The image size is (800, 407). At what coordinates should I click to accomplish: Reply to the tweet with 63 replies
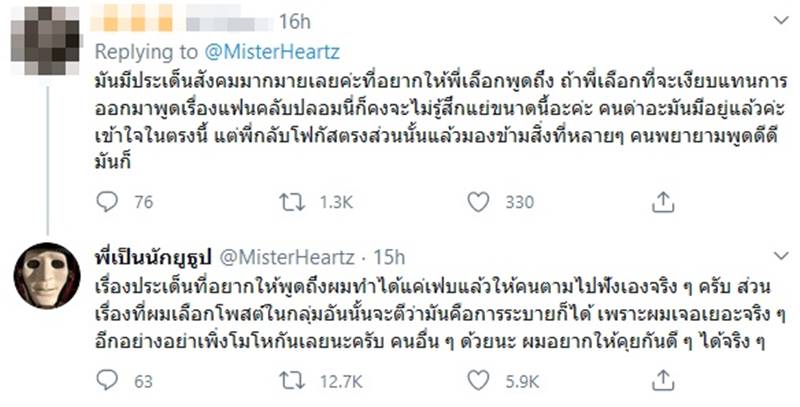click(110, 379)
